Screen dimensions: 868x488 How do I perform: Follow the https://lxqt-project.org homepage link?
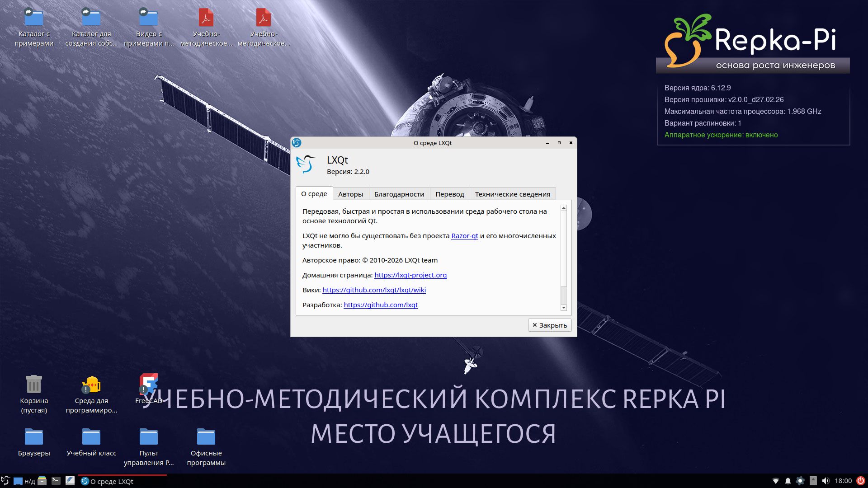point(410,275)
